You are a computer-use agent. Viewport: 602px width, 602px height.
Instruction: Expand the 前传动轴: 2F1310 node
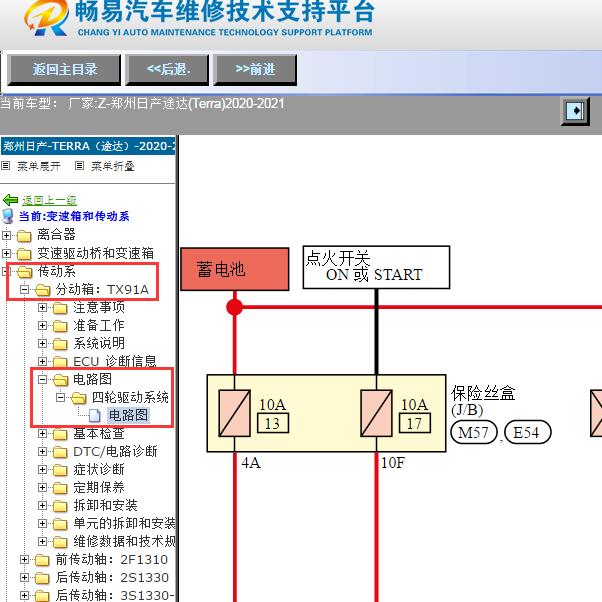pos(24,560)
